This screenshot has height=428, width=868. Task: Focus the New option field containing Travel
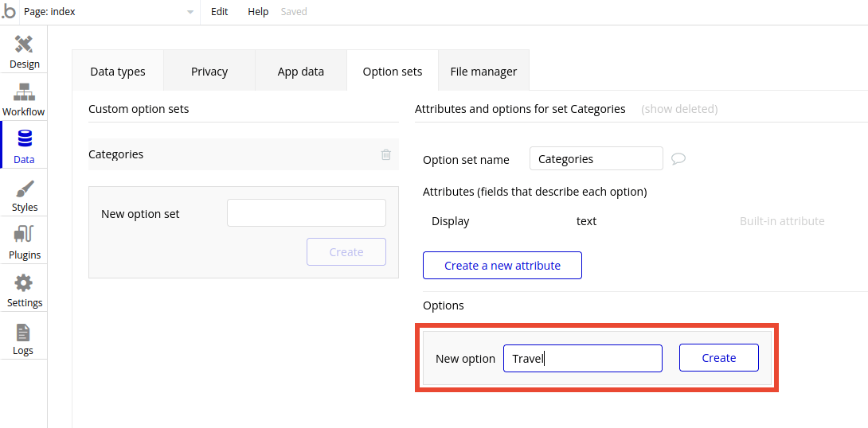pyautogui.click(x=582, y=358)
